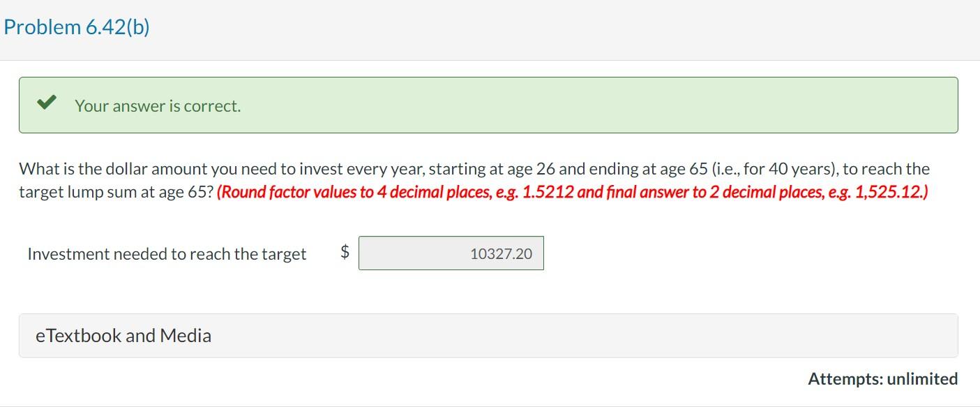Click the red rounding instructions text
980x407 pixels.
pos(572,191)
